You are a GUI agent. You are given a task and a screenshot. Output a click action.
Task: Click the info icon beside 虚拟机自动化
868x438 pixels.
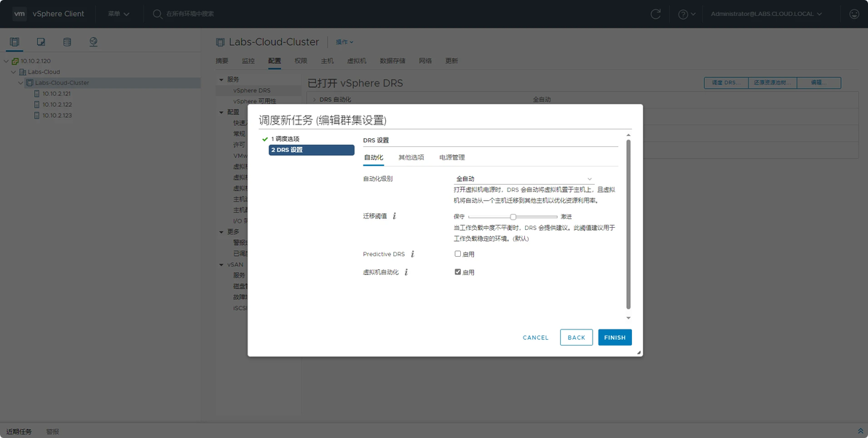406,272
